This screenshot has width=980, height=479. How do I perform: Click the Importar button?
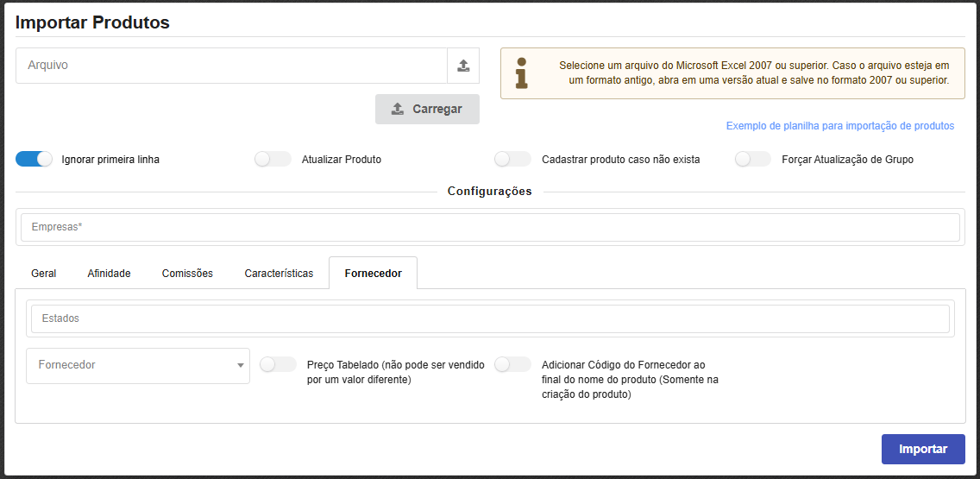click(x=923, y=449)
